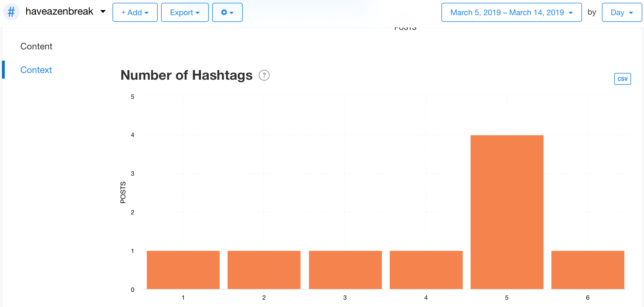Click the haveazenbreak hashtag name
The image size is (644, 307).
tap(59, 11)
